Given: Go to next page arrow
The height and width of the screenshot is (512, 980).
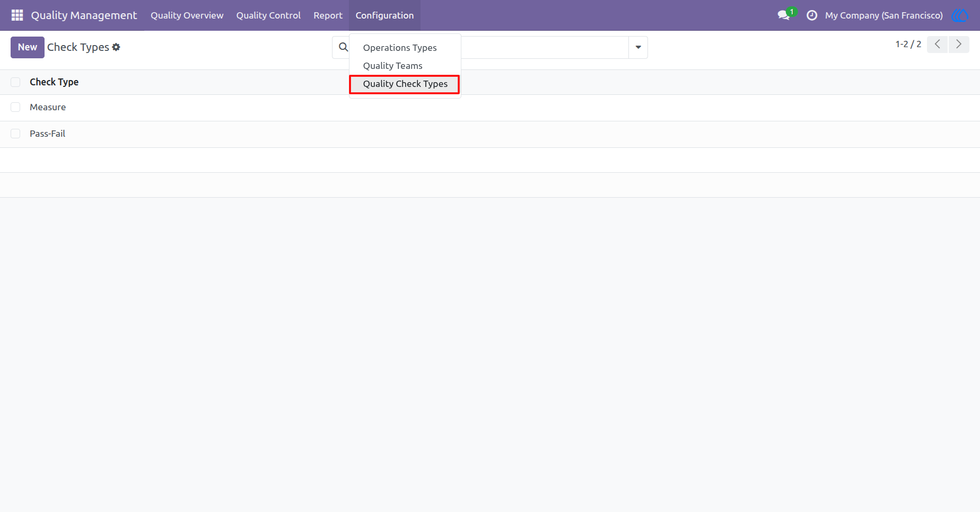Looking at the screenshot, I should [959, 45].
